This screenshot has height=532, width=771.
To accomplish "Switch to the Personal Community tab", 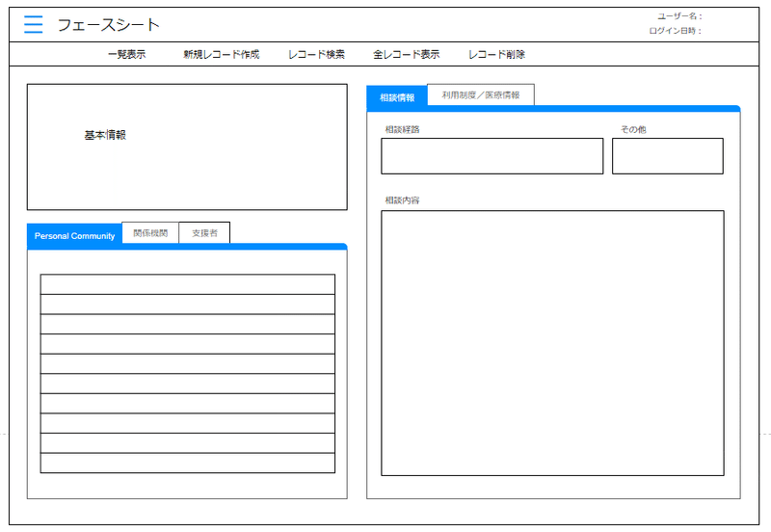I will [74, 235].
